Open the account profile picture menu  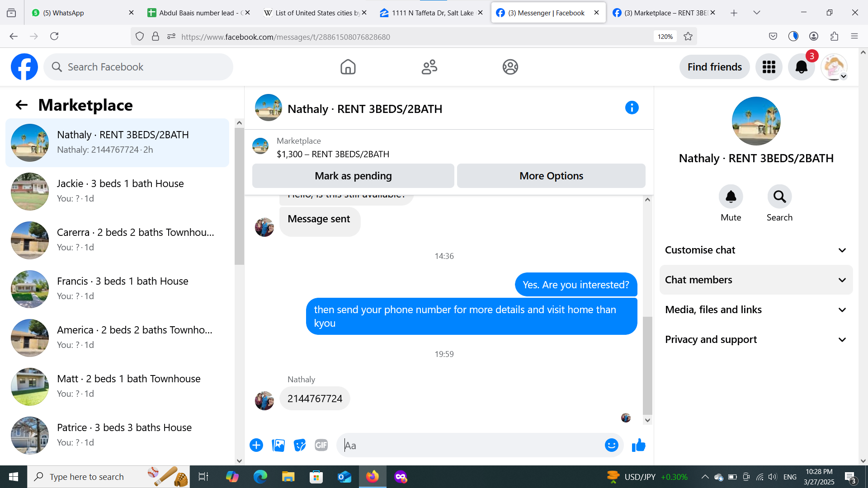pyautogui.click(x=834, y=67)
